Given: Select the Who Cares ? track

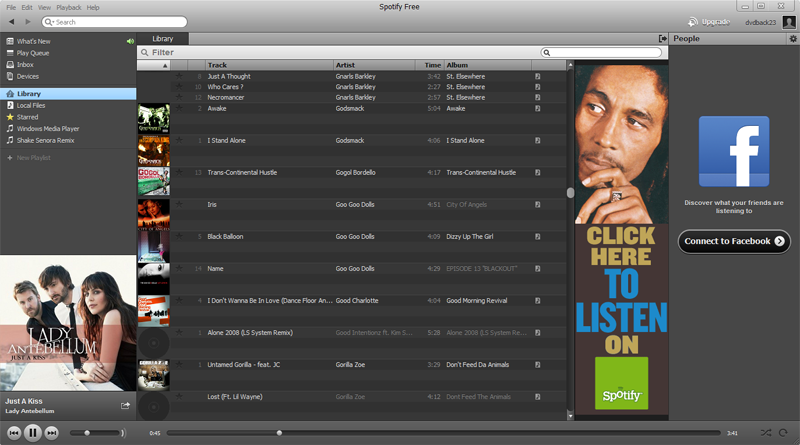Looking at the screenshot, I should 226,87.
